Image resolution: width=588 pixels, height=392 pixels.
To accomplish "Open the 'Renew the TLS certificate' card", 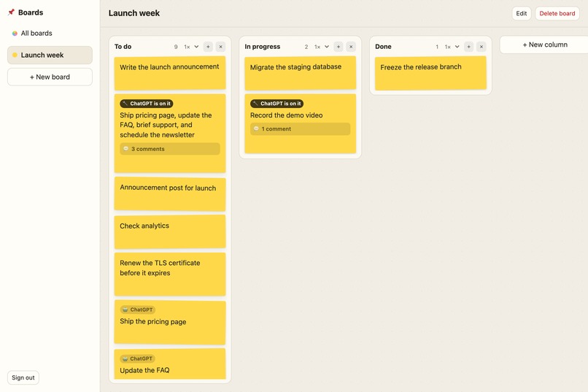I will 170,274.
